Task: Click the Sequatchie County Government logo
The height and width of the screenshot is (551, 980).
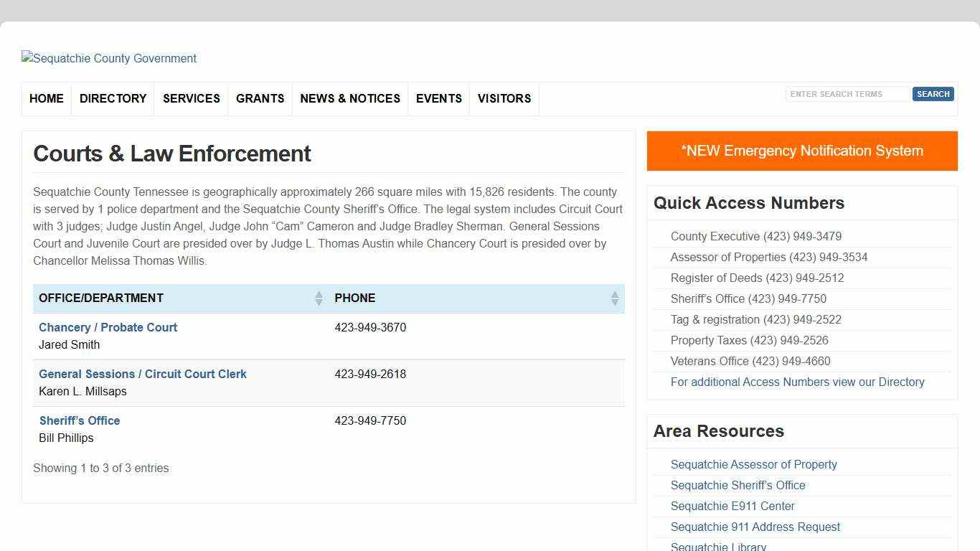Action: tap(108, 58)
